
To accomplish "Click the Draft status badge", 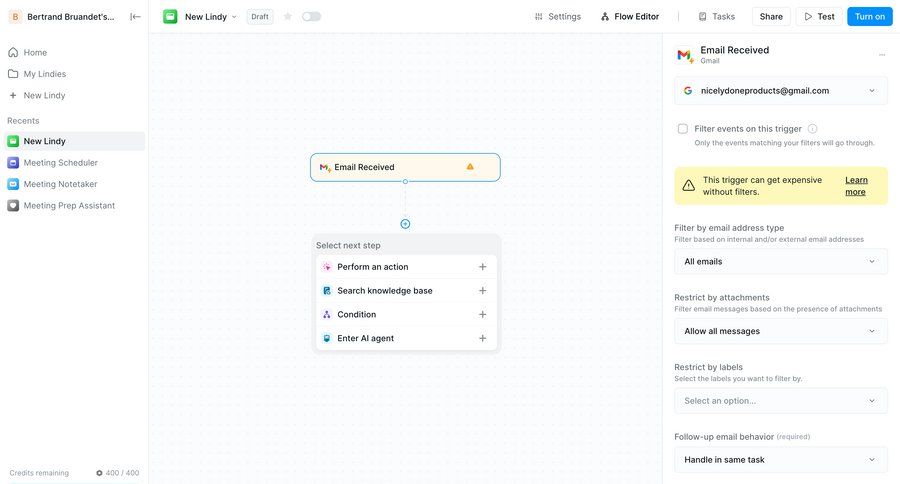I will pos(260,17).
